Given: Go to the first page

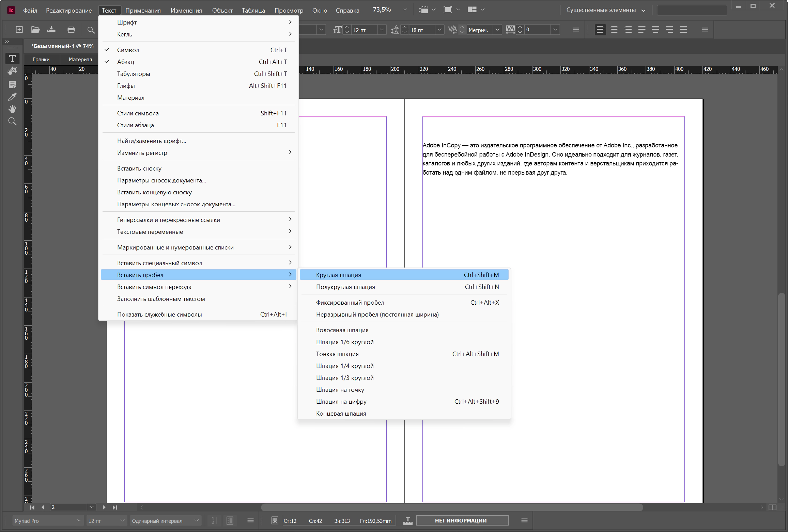Looking at the screenshot, I should pyautogui.click(x=32, y=507).
